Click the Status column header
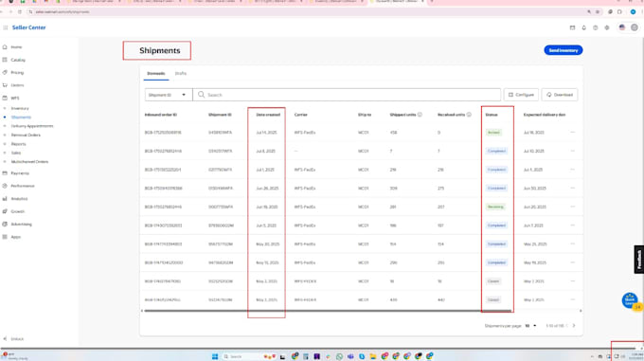Screen dimensions: 644x361 492,115
